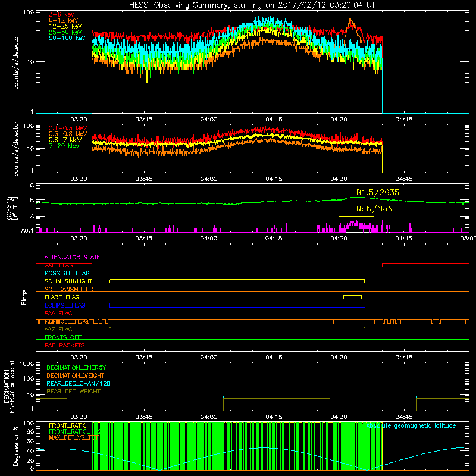Viewport: 476px width, 476px height.
Task: Click the Absolute geomagnetic latitude label
Action: point(411,425)
